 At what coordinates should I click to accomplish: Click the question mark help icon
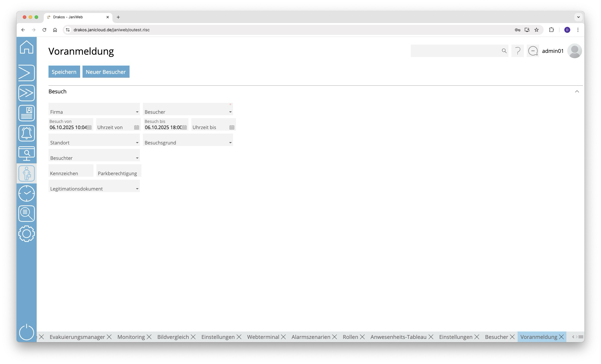518,51
